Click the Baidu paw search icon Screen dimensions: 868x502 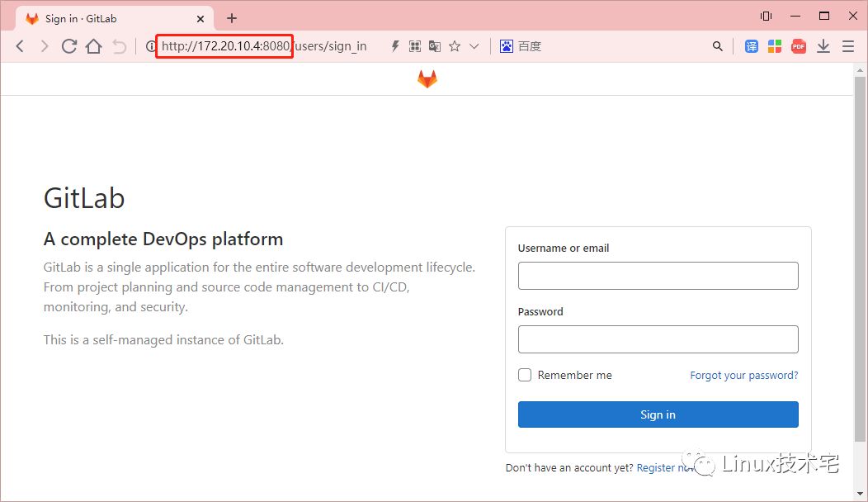coord(506,45)
